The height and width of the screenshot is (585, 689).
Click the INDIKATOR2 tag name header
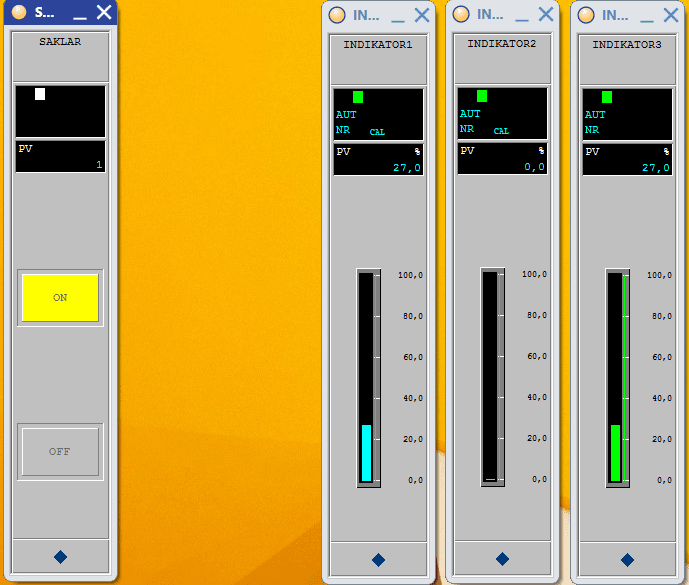click(502, 44)
